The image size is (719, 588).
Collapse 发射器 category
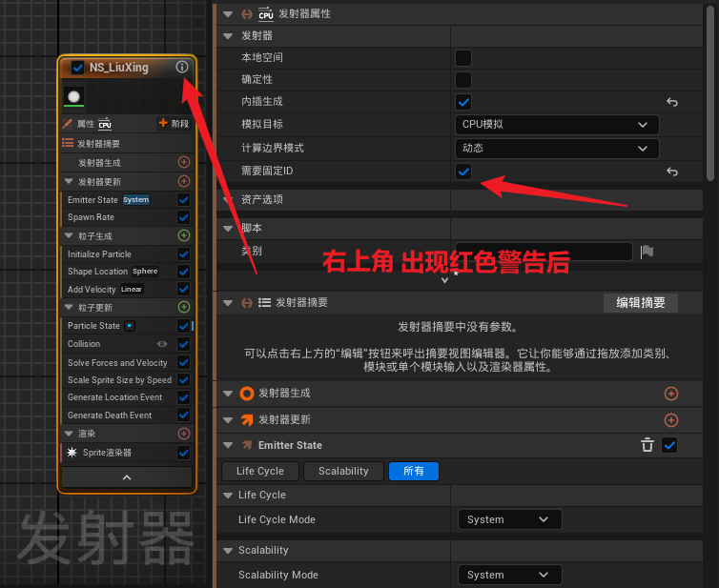(228, 36)
